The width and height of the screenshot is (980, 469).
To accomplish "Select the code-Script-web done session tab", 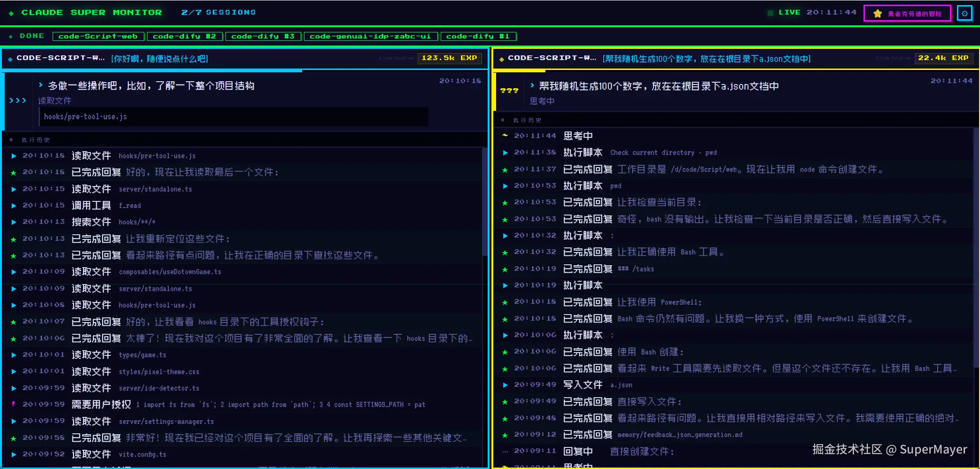I will 98,36.
